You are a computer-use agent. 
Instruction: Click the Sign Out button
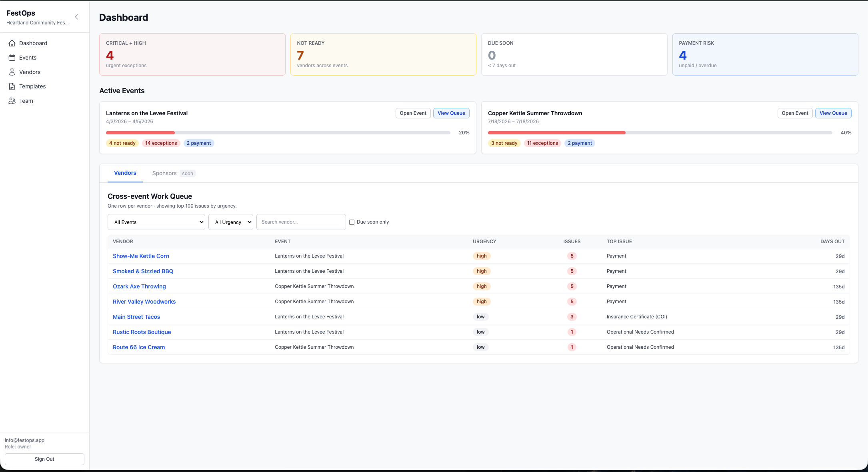pos(44,459)
